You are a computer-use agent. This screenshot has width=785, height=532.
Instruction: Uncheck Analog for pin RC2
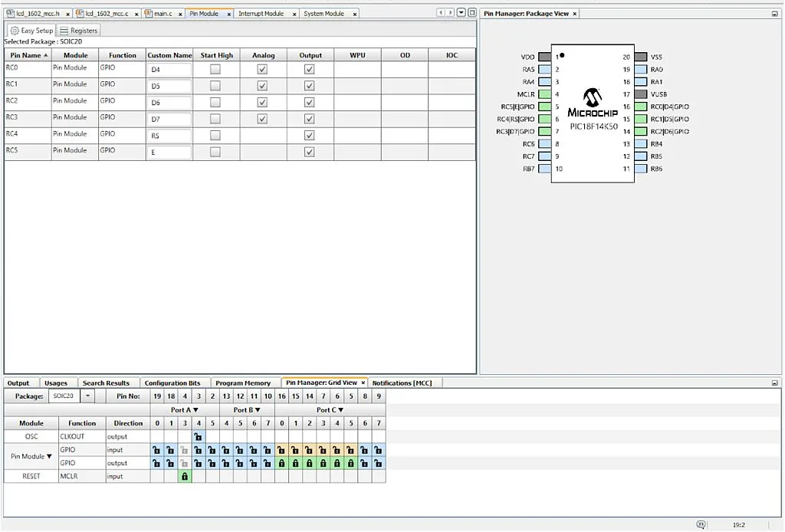coord(262,102)
